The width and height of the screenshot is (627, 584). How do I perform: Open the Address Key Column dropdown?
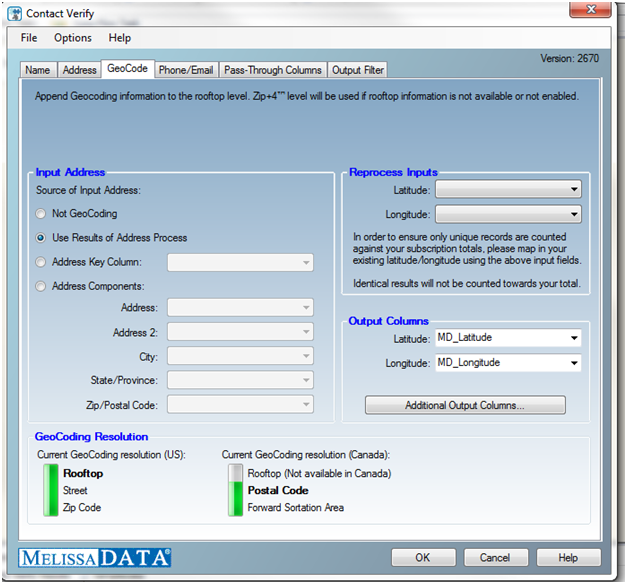tap(240, 262)
